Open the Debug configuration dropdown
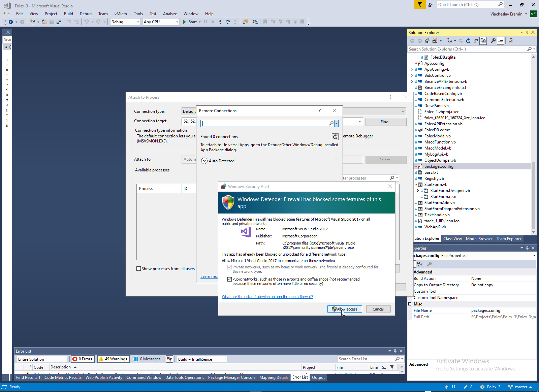The height and width of the screenshot is (392, 539). (x=138, y=22)
